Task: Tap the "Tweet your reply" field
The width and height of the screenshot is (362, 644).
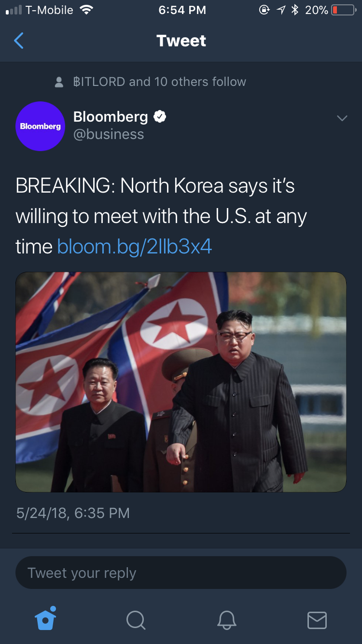Action: tap(181, 573)
